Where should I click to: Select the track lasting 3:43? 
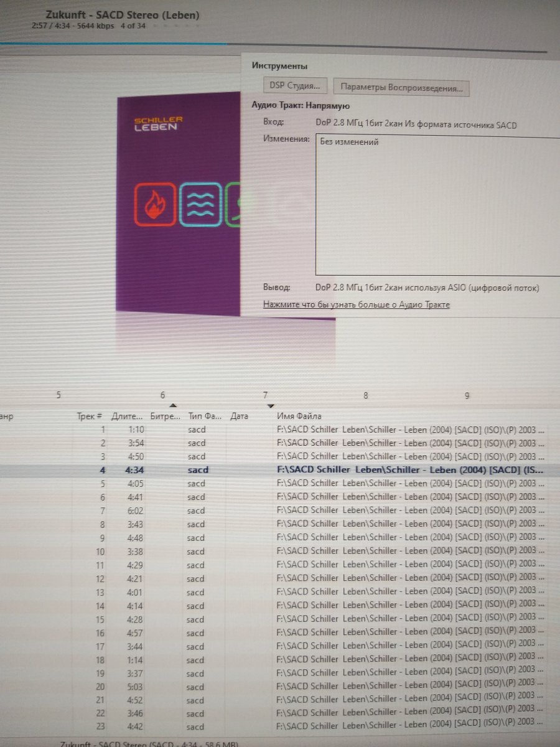pyautogui.click(x=274, y=524)
